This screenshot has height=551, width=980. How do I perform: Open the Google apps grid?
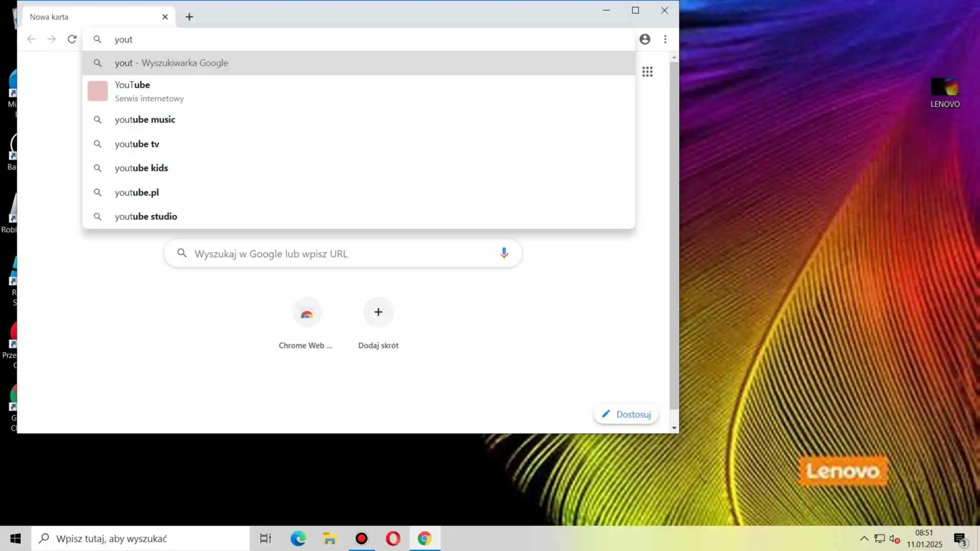coord(647,72)
